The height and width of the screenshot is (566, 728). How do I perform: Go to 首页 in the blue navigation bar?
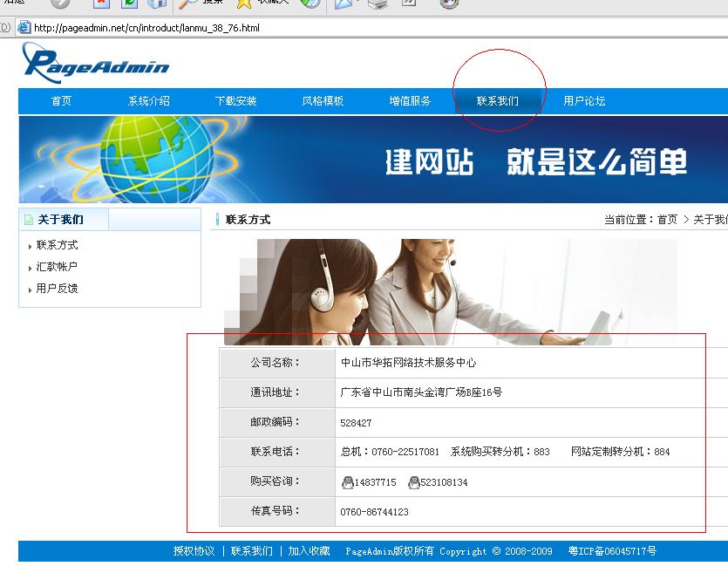pos(61,101)
